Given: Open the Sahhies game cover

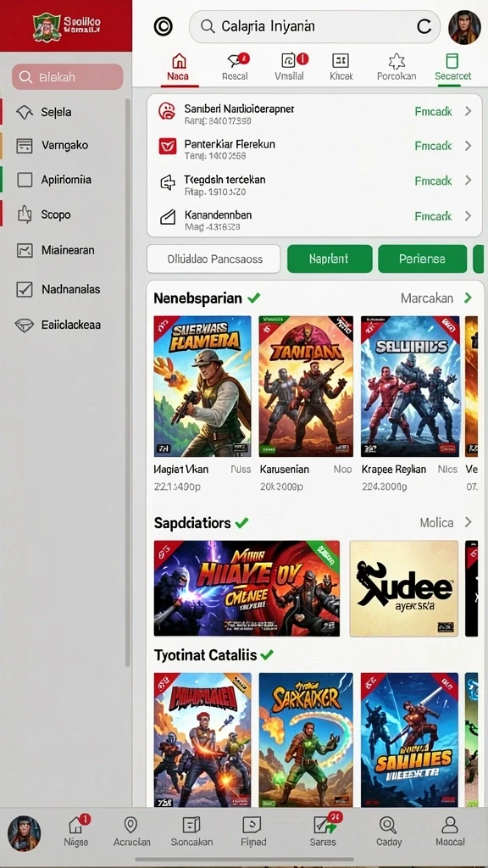Looking at the screenshot, I should tap(409, 739).
